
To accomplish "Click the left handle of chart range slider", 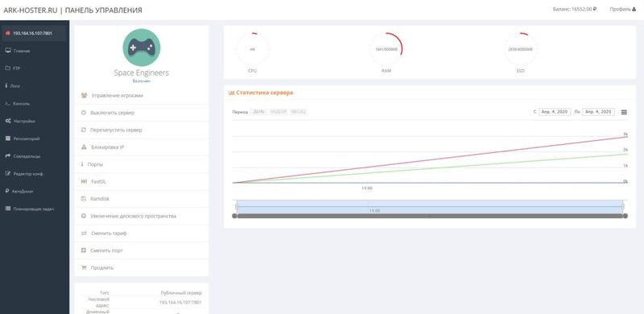I will 237,207.
